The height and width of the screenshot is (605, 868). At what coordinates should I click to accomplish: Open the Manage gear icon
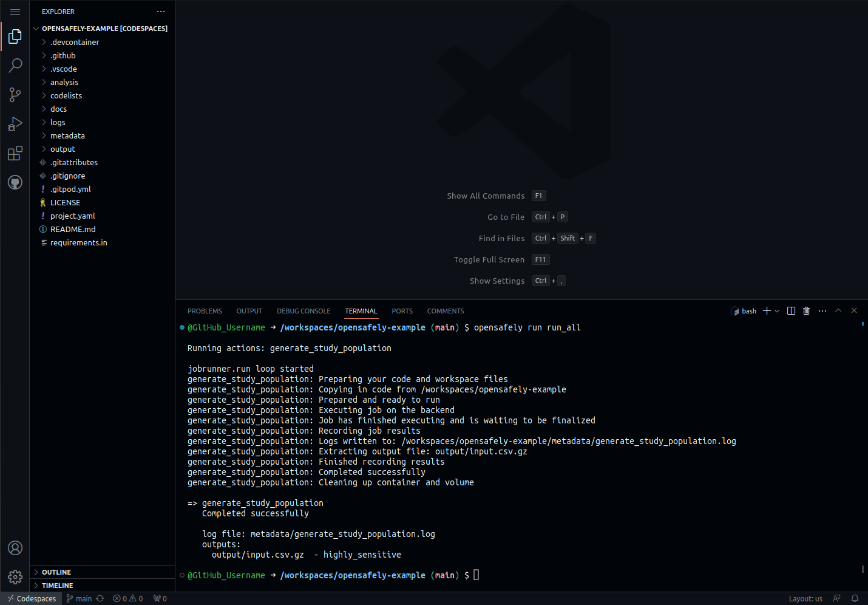(x=15, y=576)
